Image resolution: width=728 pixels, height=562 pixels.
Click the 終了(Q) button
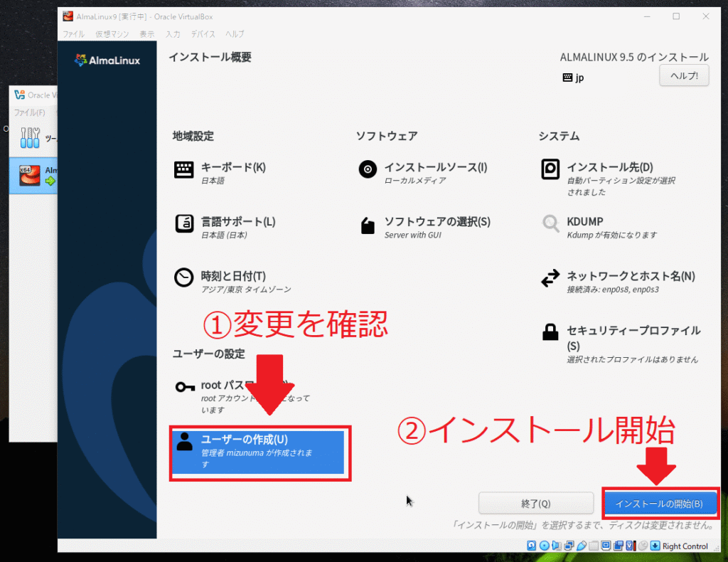coord(536,504)
